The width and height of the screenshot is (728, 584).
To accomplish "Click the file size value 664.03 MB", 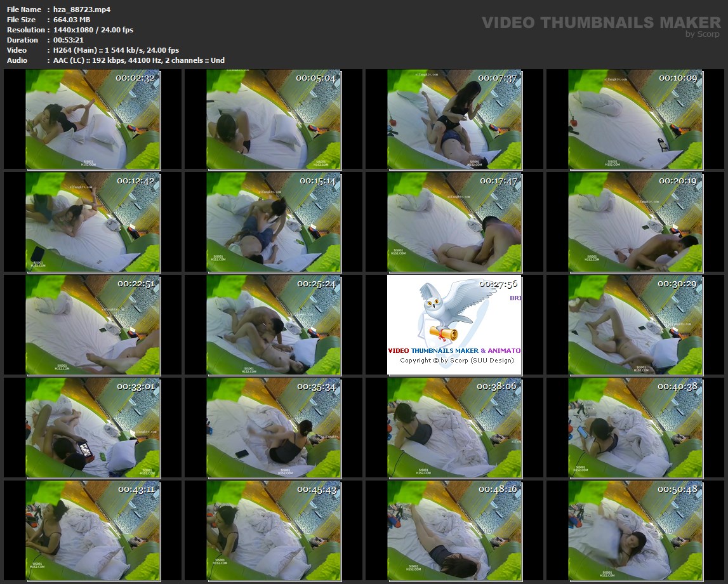I will point(72,20).
